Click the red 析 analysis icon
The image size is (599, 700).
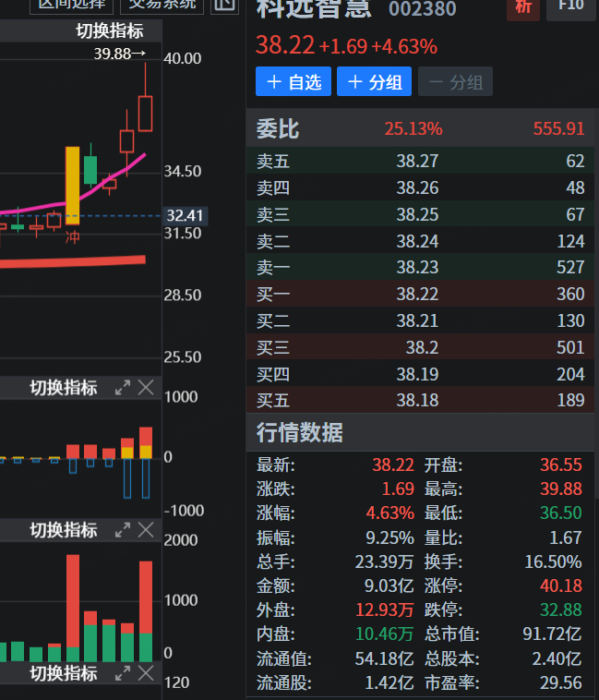pyautogui.click(x=523, y=7)
